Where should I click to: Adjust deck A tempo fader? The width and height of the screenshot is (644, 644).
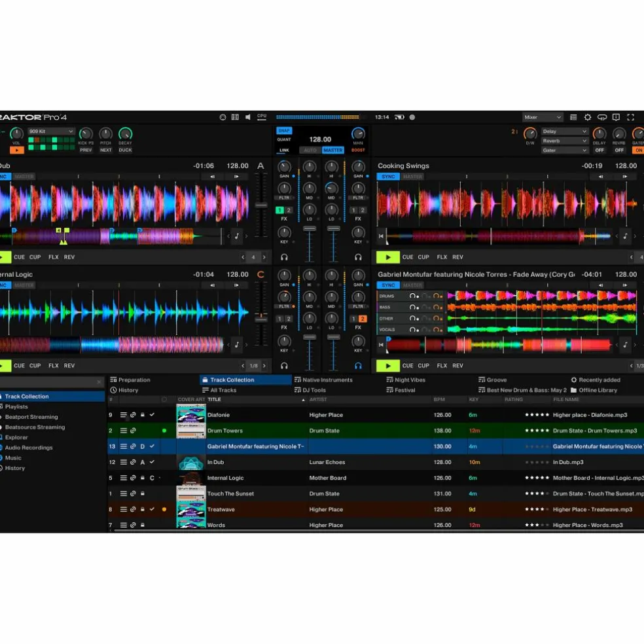point(261,205)
